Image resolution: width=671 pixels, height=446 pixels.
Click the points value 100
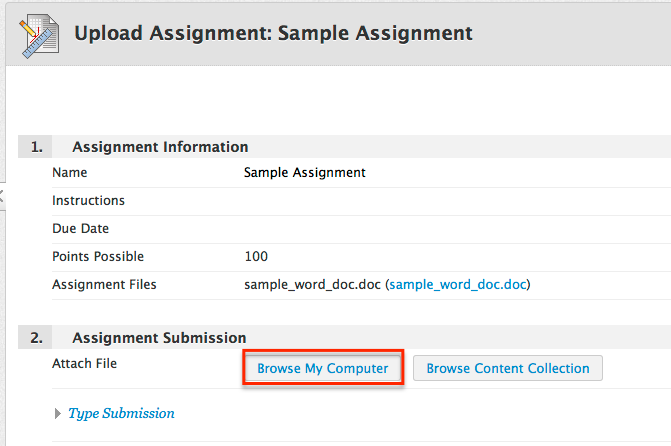(256, 257)
